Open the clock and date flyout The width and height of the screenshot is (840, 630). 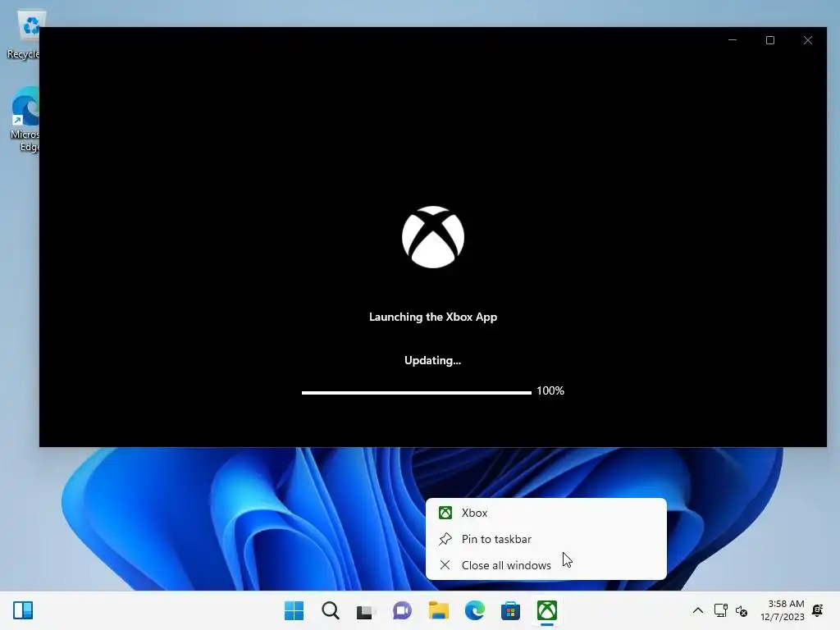[x=782, y=610]
